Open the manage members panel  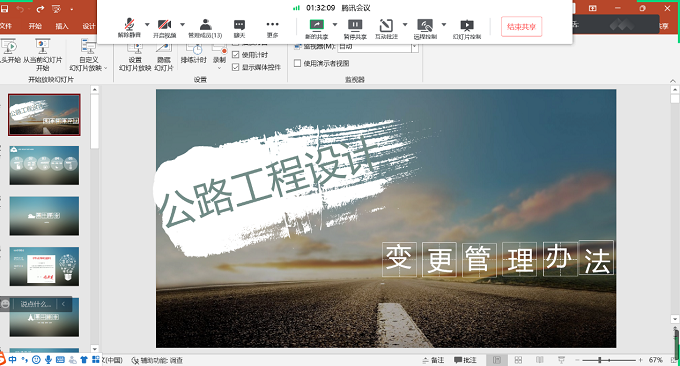[x=205, y=28]
